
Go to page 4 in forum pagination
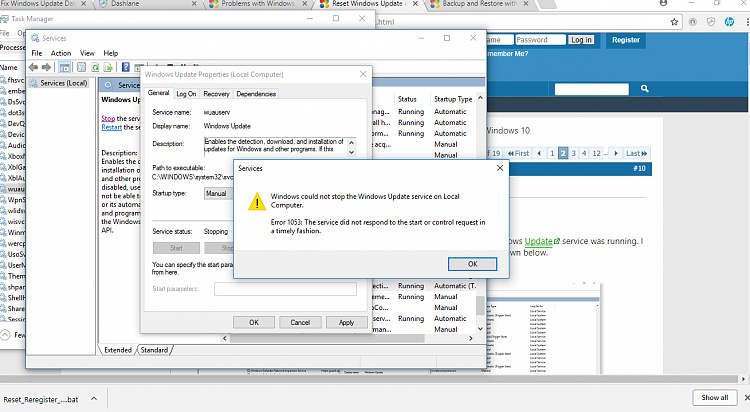pos(584,153)
